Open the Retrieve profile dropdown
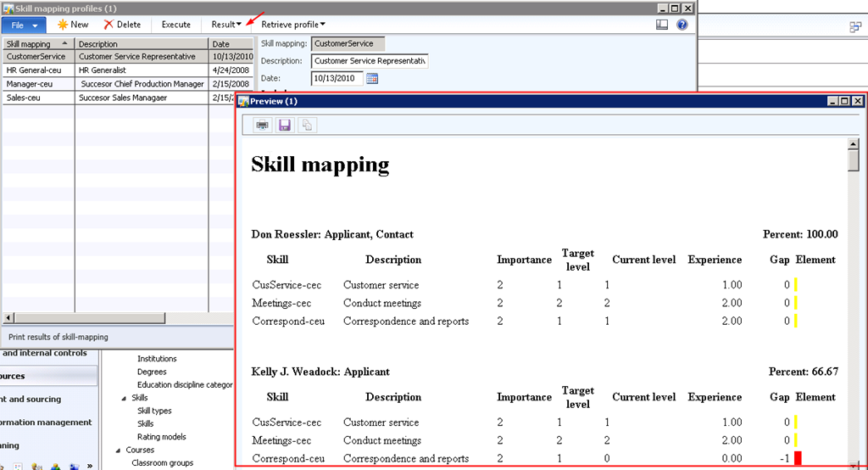The image size is (868, 470). (293, 25)
